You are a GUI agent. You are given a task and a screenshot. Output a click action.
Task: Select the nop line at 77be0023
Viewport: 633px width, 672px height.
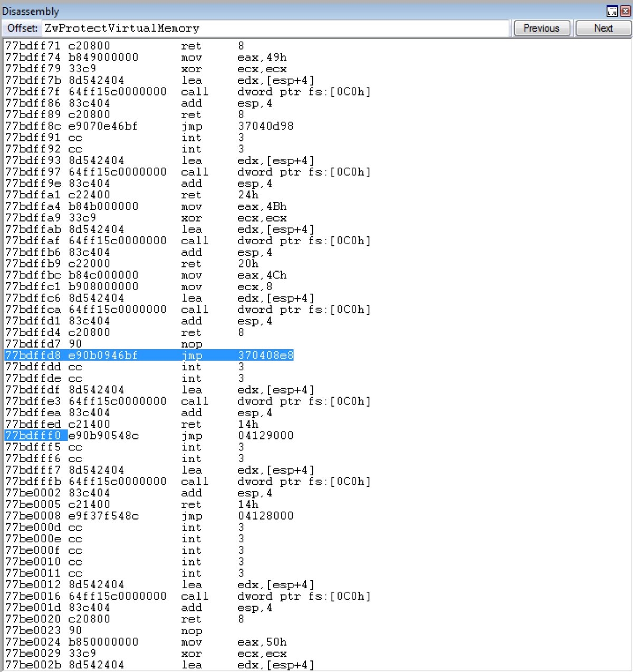[104, 630]
